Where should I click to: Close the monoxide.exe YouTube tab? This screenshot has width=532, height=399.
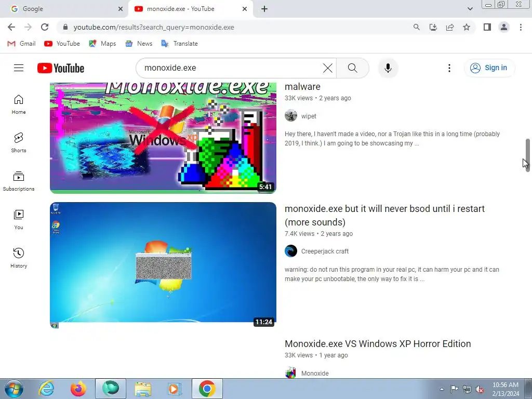[245, 9]
